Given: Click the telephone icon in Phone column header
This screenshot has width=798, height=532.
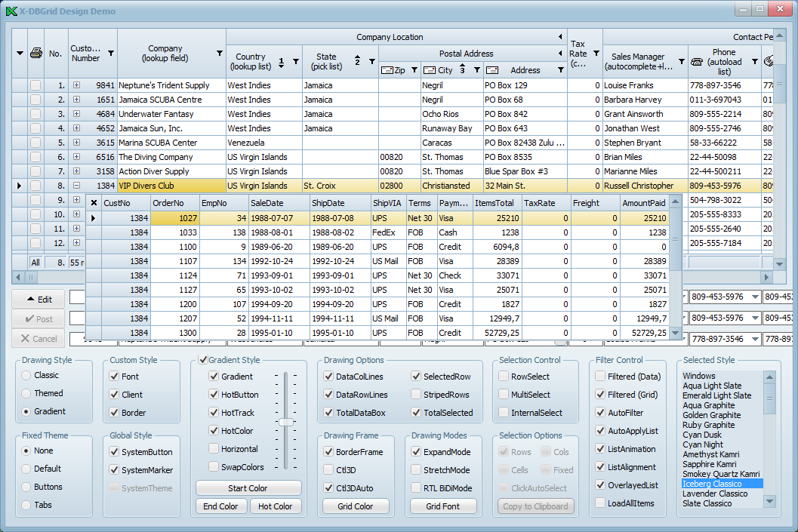Looking at the screenshot, I should click(x=697, y=62).
